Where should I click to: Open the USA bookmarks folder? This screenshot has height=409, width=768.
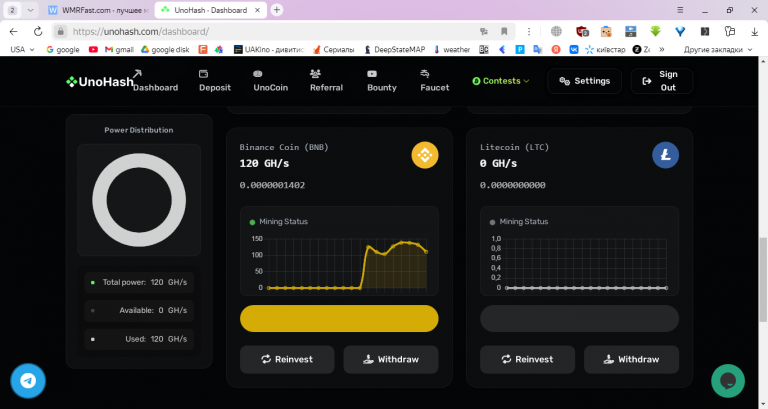pyautogui.click(x=22, y=49)
